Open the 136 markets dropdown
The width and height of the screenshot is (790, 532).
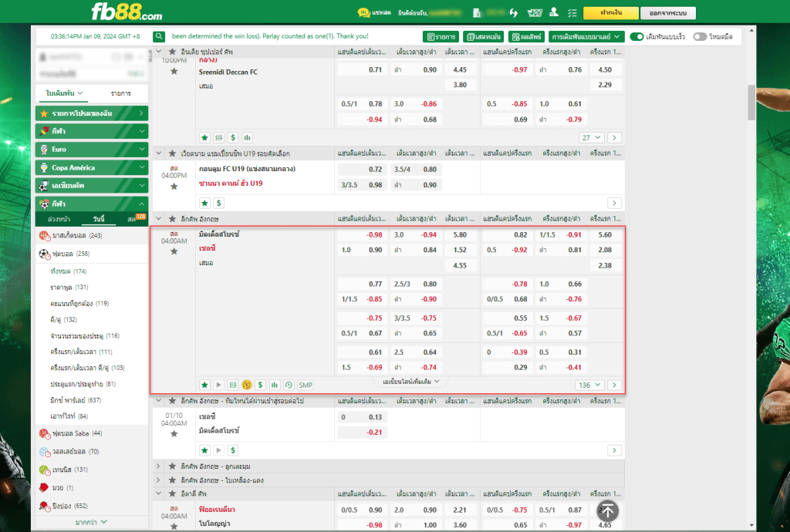[x=590, y=385]
